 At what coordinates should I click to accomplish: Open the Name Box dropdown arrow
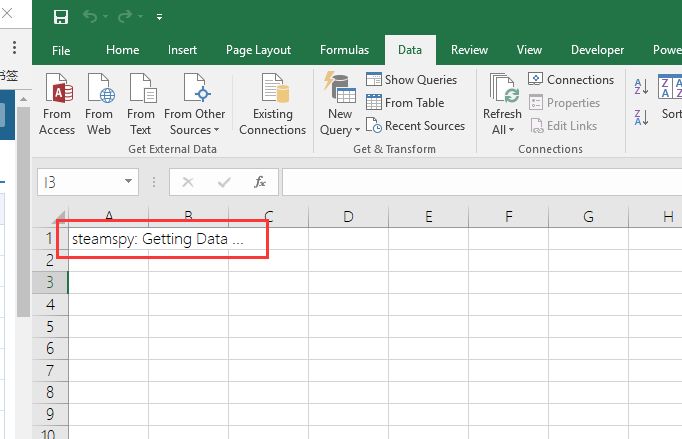[x=129, y=181]
